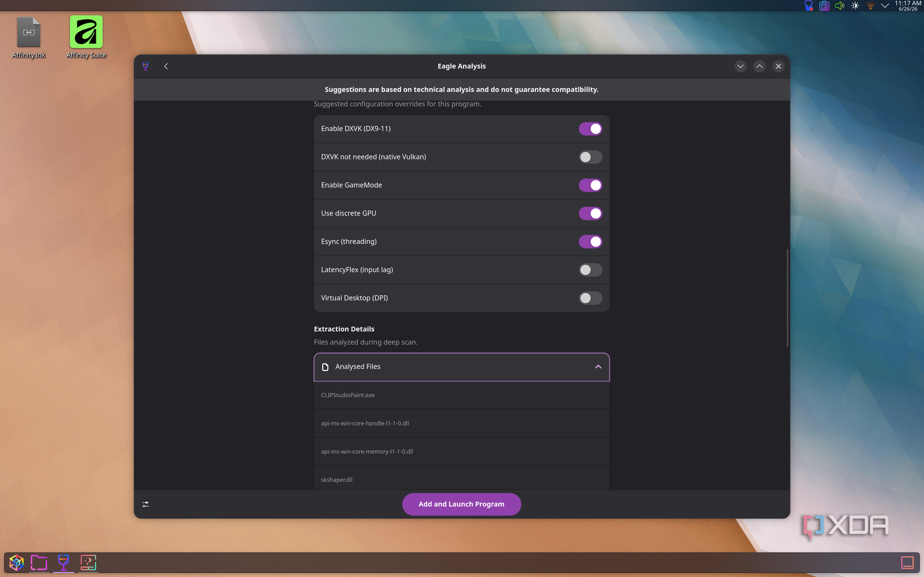Image resolution: width=924 pixels, height=577 pixels.
Task: Open the settings sliders icon at bottom left
Action: click(146, 504)
